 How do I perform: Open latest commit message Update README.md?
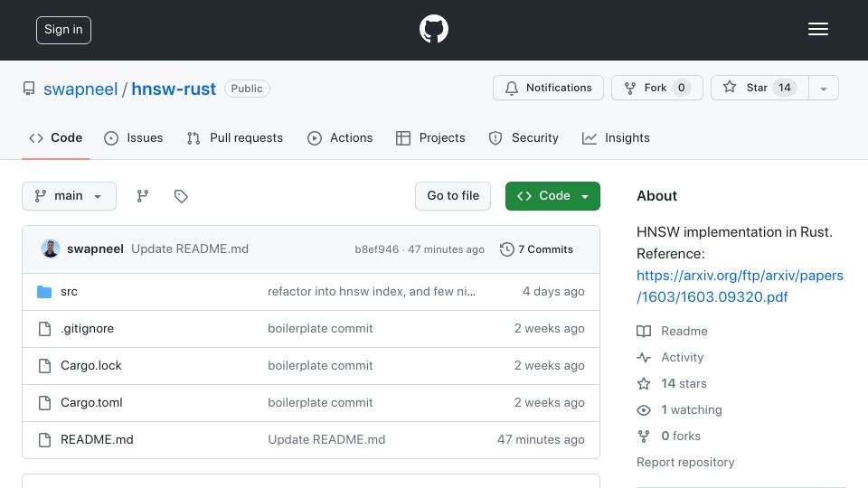pyautogui.click(x=190, y=249)
